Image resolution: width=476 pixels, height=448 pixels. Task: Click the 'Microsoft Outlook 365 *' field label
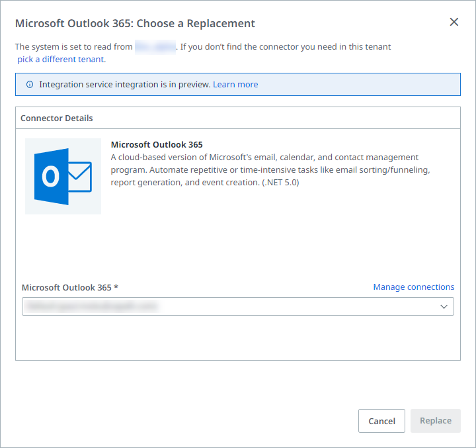point(70,287)
